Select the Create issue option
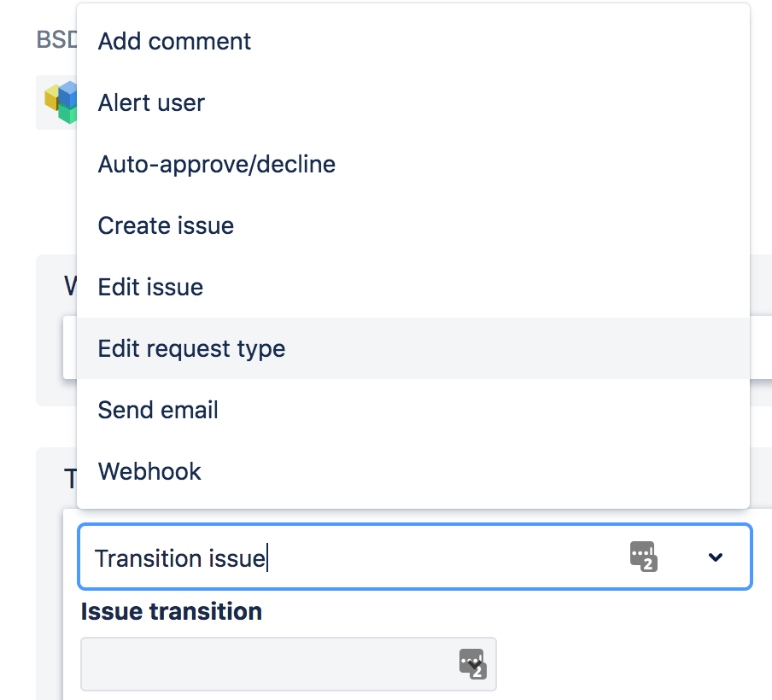The height and width of the screenshot is (700, 772). pos(413,225)
